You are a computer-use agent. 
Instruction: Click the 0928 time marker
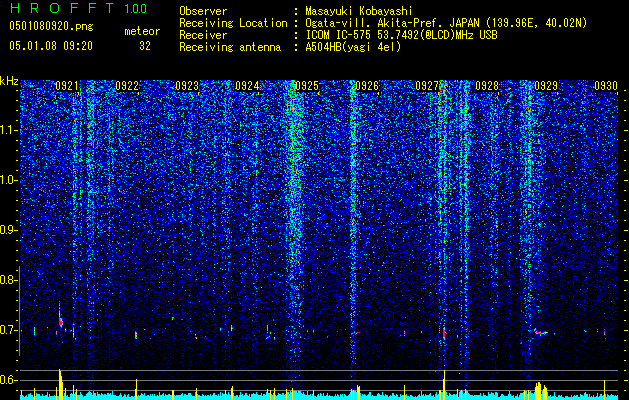pos(487,86)
